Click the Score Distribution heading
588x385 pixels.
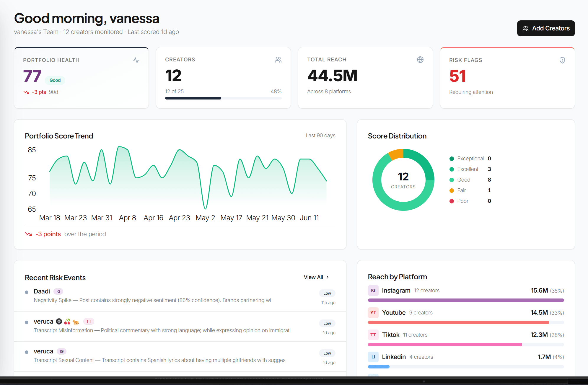(x=397, y=136)
